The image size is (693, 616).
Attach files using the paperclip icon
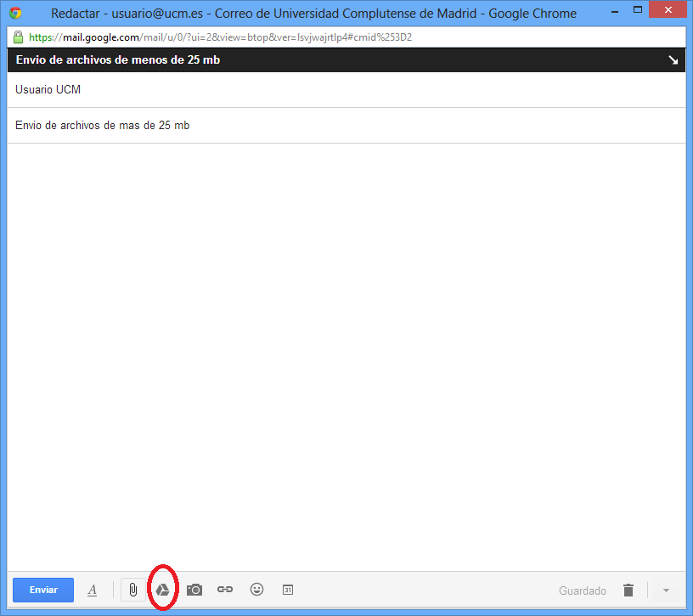coord(133,590)
